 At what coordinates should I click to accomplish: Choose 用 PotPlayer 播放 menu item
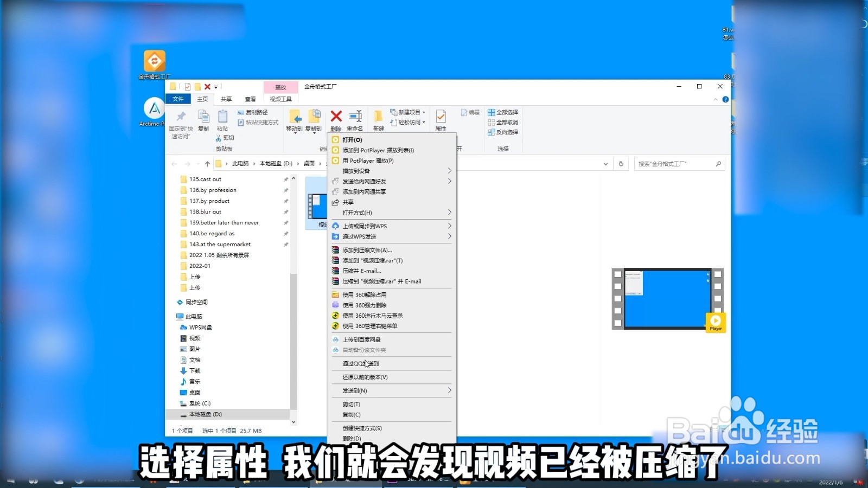pos(391,160)
